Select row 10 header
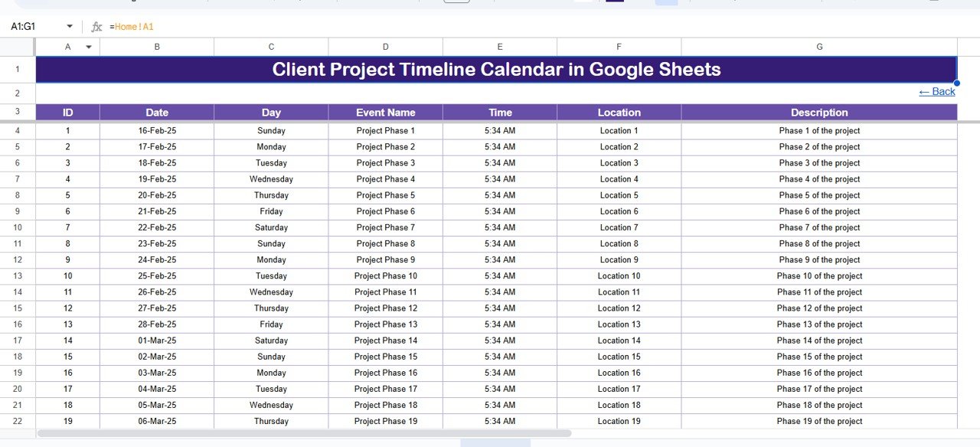Image resolution: width=980 pixels, height=447 pixels. pyautogui.click(x=18, y=227)
